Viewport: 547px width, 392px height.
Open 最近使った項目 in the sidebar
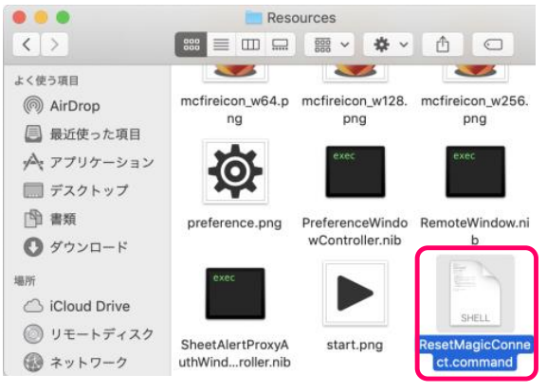click(82, 134)
